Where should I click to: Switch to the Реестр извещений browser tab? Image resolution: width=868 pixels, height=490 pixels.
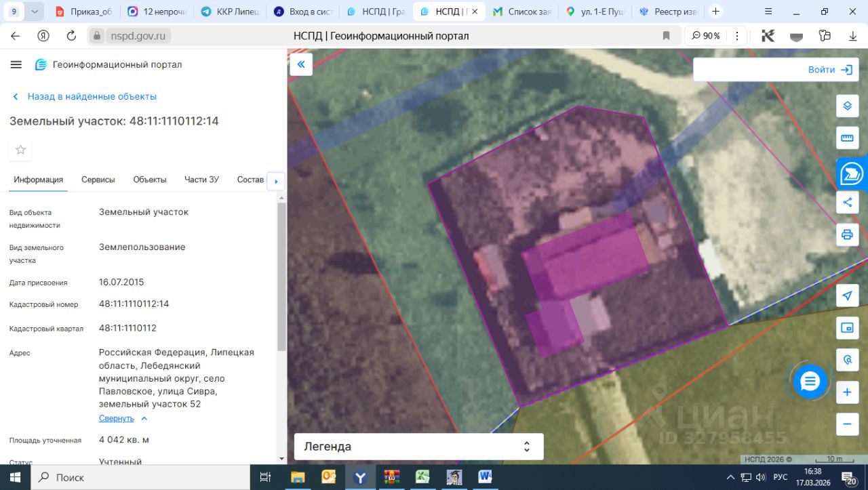(x=669, y=12)
